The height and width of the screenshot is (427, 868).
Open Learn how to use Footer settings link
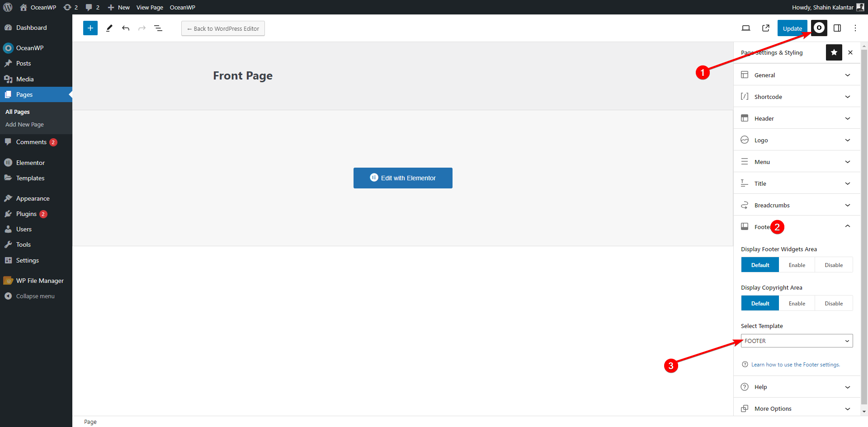tap(795, 365)
